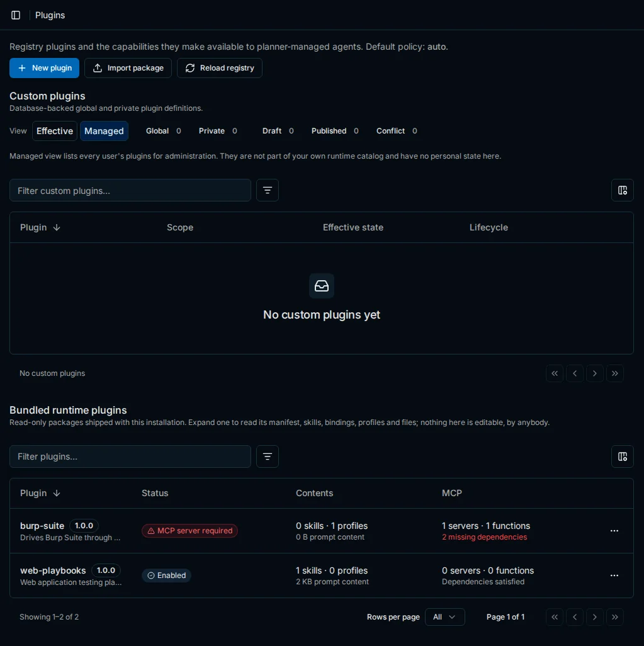Switch to the Effective view
644x646 pixels.
tap(55, 131)
